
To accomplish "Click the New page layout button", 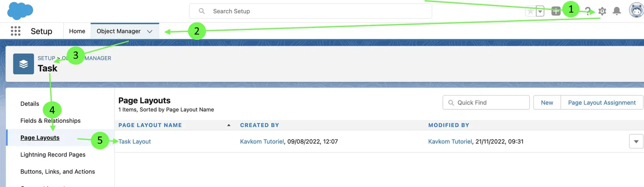I will tap(547, 103).
